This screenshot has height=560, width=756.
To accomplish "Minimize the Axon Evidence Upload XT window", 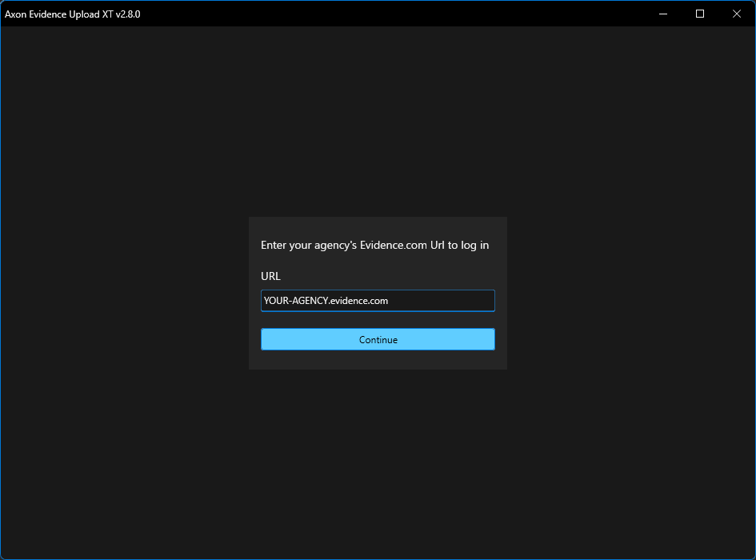I will click(662, 14).
